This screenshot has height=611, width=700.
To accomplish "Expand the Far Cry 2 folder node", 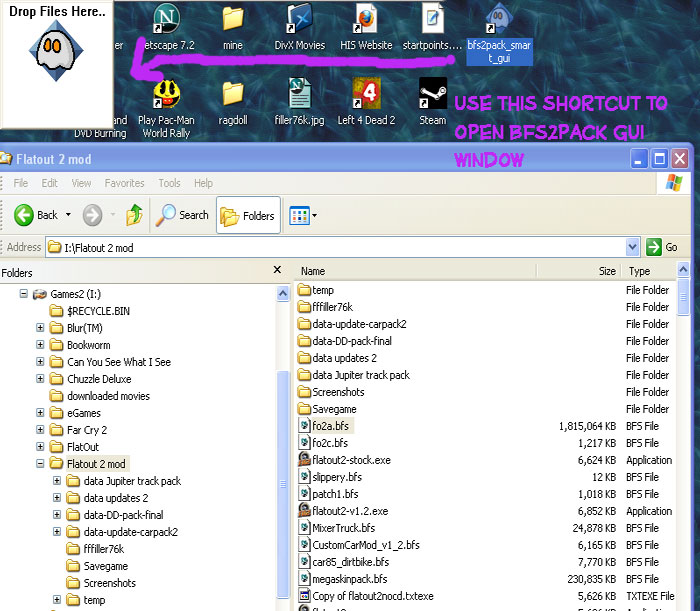I will pos(40,429).
